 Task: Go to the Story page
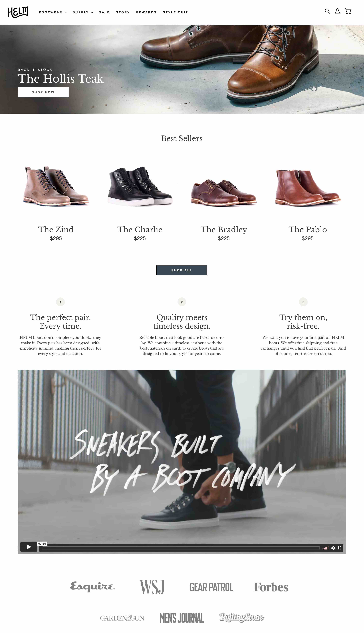pyautogui.click(x=123, y=12)
